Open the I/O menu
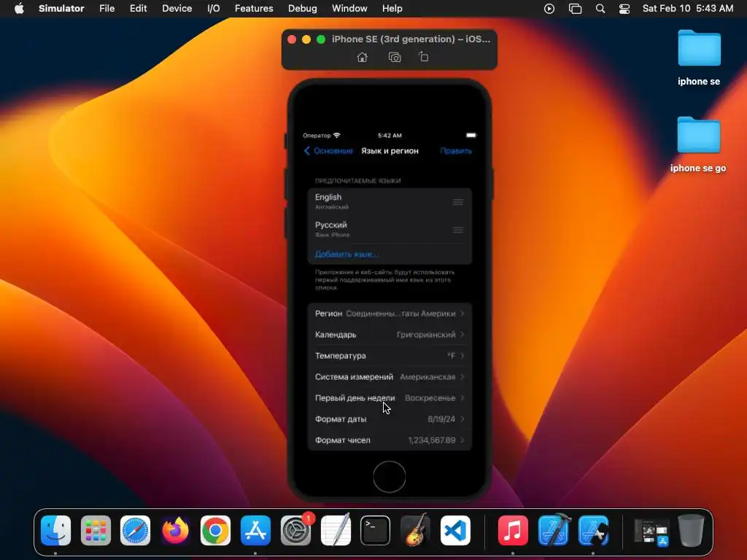Viewport: 747px width, 560px height. point(214,9)
